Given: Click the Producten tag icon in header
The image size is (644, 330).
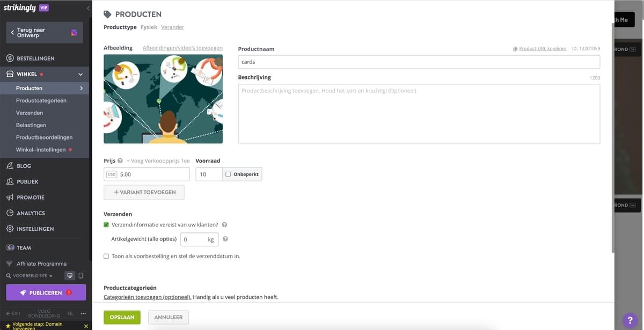Looking at the screenshot, I should tap(107, 14).
